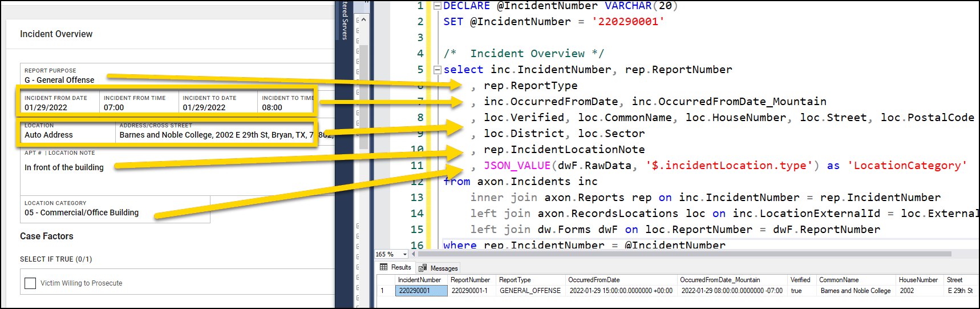This screenshot has height=309, width=980.
Task: Select the 2022-01-29 08:00:00 -07:00 cell
Action: 732,291
